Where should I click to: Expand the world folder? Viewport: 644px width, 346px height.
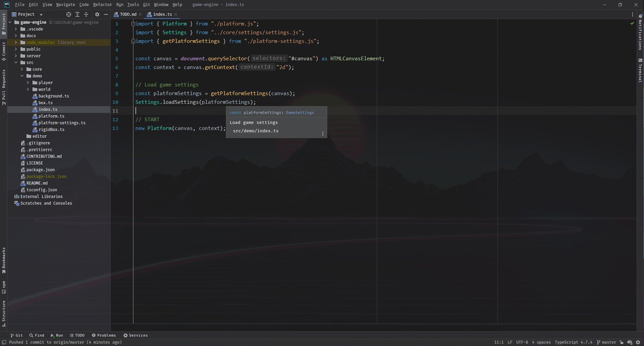pyautogui.click(x=28, y=89)
